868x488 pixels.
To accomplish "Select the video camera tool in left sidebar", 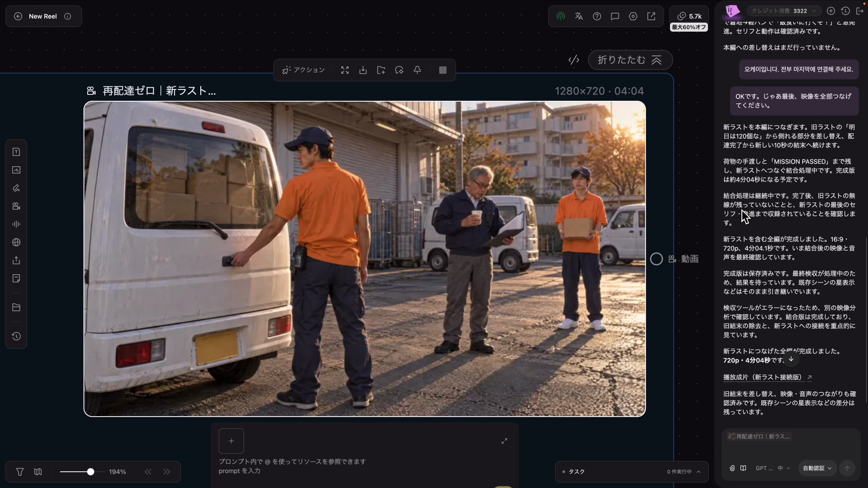I will tap(16, 206).
